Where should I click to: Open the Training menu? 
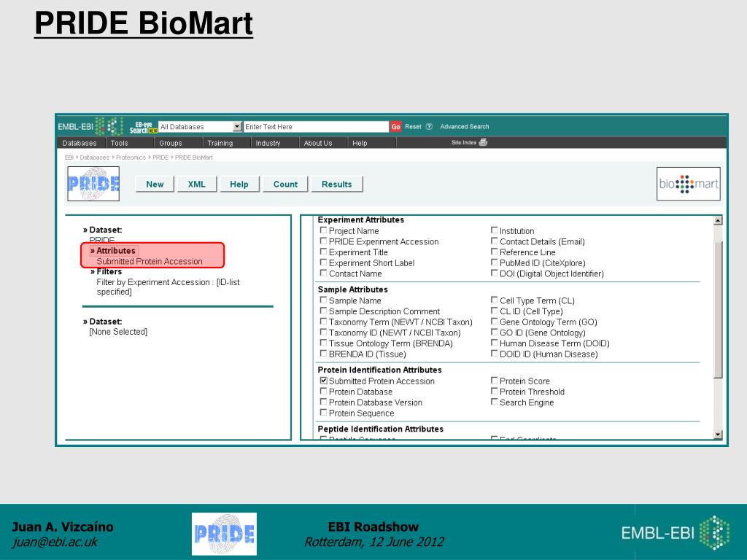[x=220, y=143]
